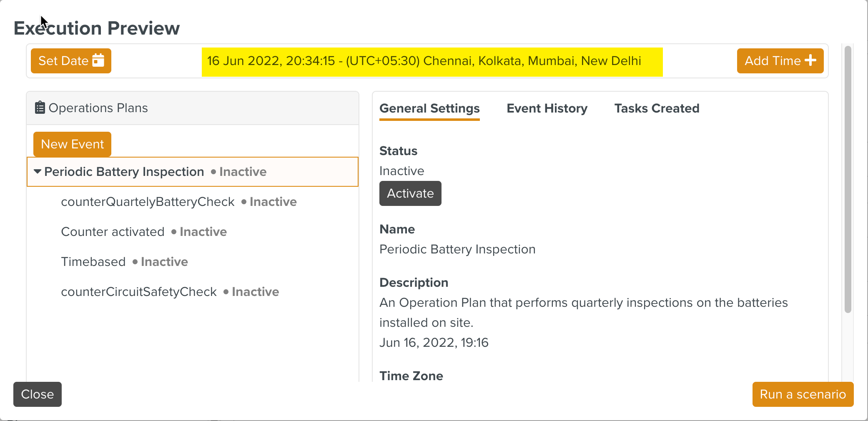This screenshot has width=868, height=421.
Task: Select the General Settings tab
Action: 429,108
